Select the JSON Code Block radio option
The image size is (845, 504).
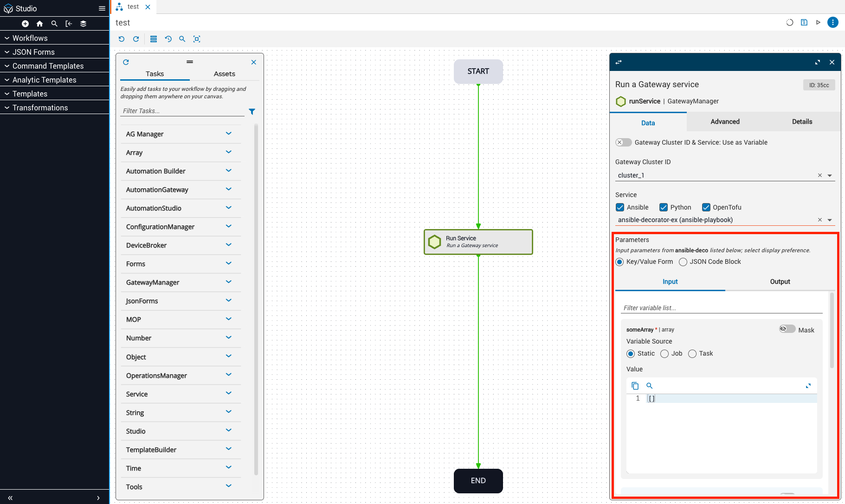tap(683, 262)
